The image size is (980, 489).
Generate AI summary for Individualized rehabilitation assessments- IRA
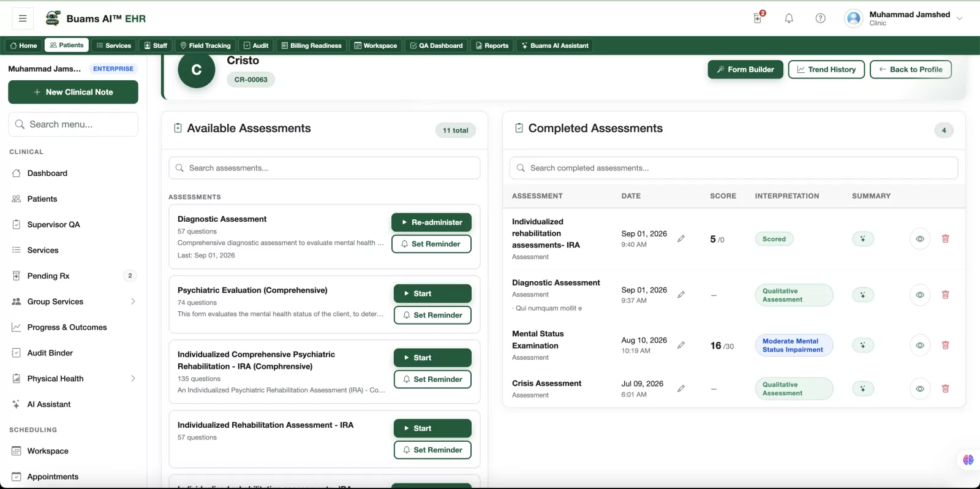coord(863,239)
